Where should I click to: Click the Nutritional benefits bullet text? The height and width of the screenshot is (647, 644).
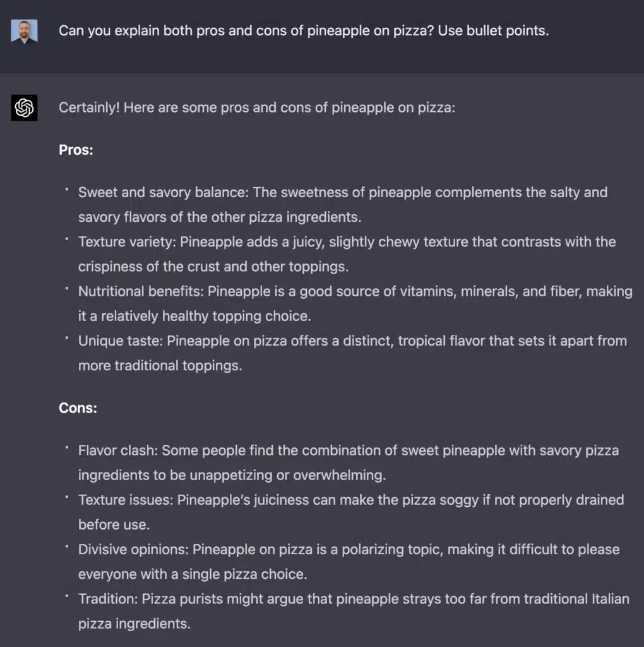click(355, 304)
